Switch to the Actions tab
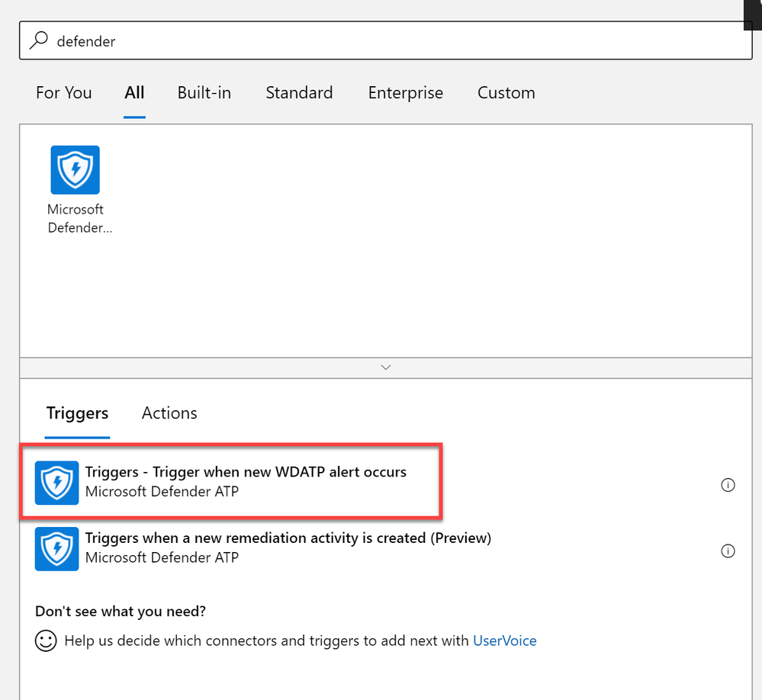762x700 pixels. pyautogui.click(x=169, y=413)
